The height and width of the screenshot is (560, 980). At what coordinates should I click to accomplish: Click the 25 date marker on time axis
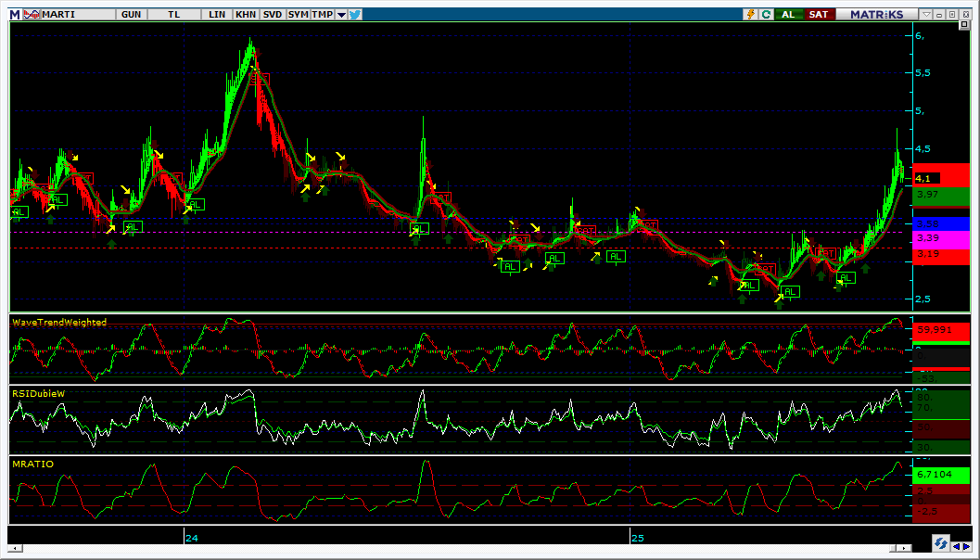tap(637, 538)
